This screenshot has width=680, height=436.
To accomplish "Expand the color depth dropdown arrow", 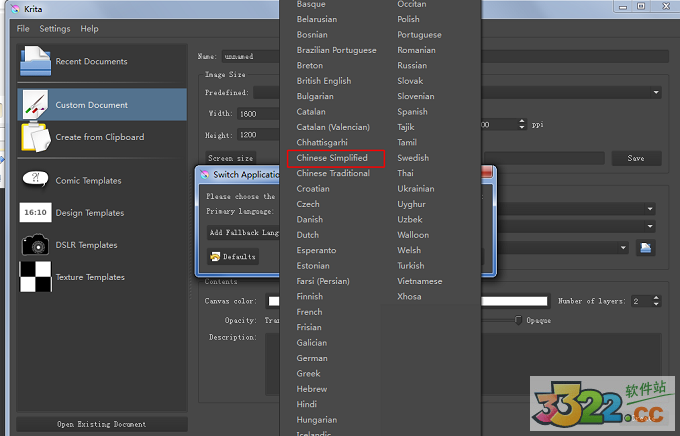I will (650, 226).
